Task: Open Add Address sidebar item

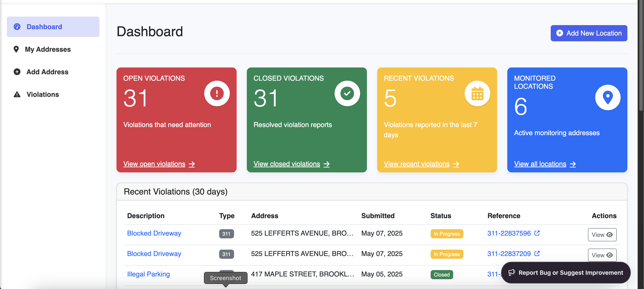Action: click(x=47, y=72)
